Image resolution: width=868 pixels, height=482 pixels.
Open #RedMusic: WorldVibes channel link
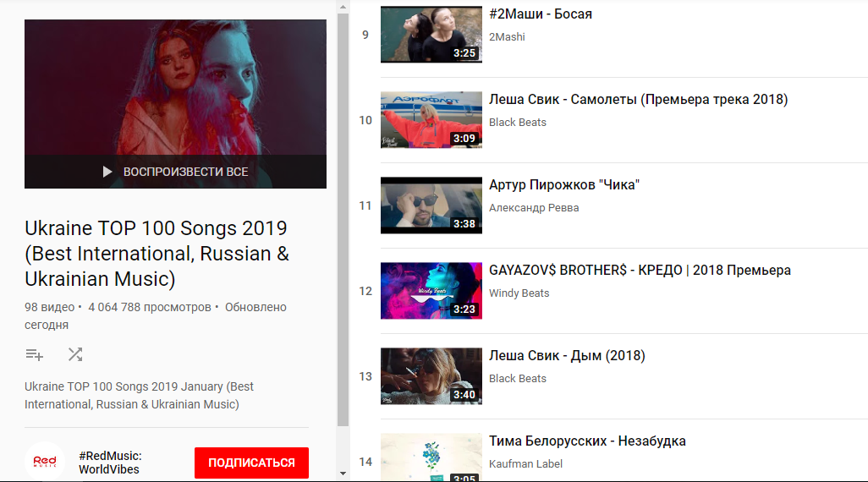[110, 463]
